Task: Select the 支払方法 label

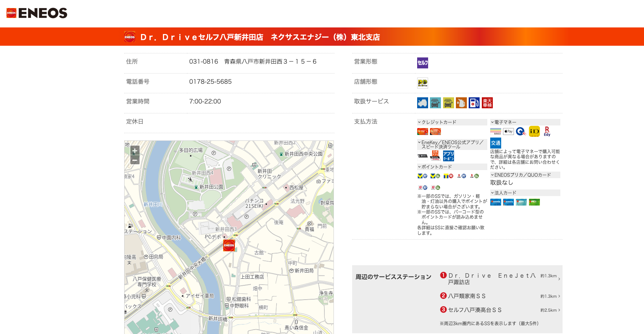Action: pos(366,121)
